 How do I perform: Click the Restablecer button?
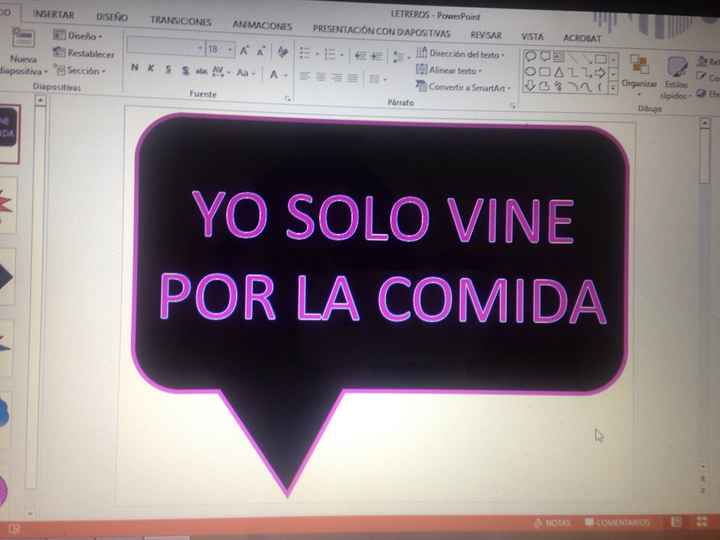84,53
